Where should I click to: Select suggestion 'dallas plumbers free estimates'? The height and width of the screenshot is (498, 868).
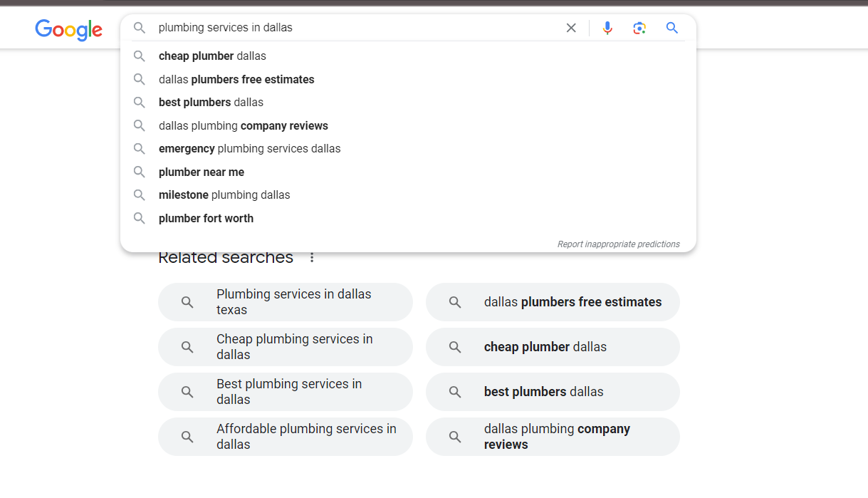pos(236,79)
